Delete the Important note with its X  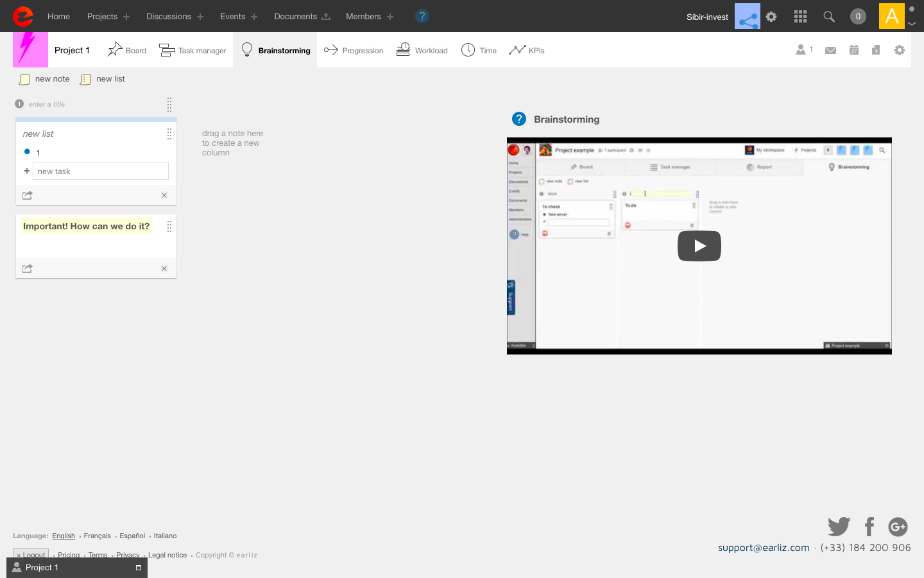click(164, 268)
